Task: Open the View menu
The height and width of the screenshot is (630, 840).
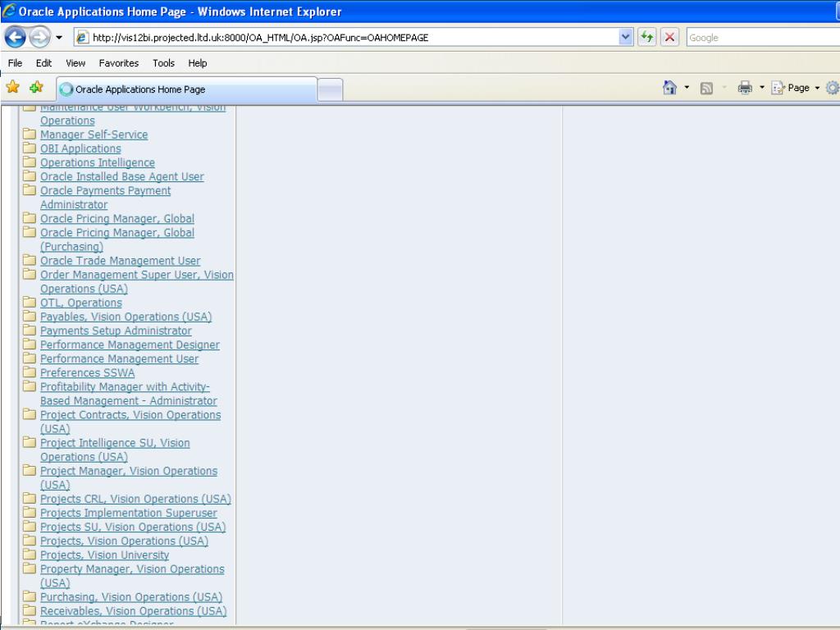Action: click(x=75, y=63)
